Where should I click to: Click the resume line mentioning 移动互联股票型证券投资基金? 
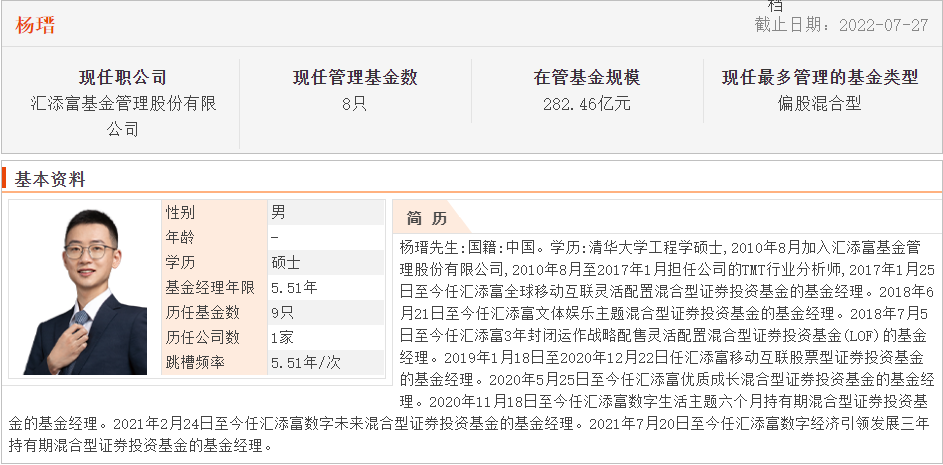[662, 358]
